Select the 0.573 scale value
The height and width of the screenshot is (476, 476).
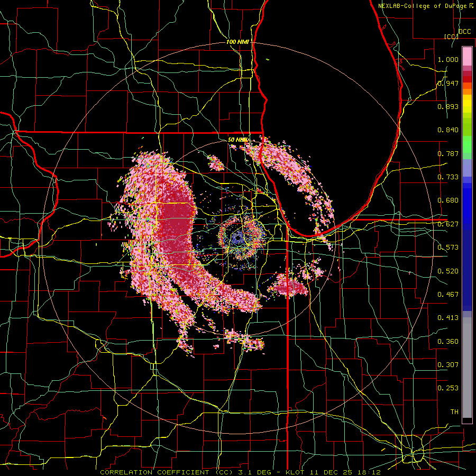448,248
